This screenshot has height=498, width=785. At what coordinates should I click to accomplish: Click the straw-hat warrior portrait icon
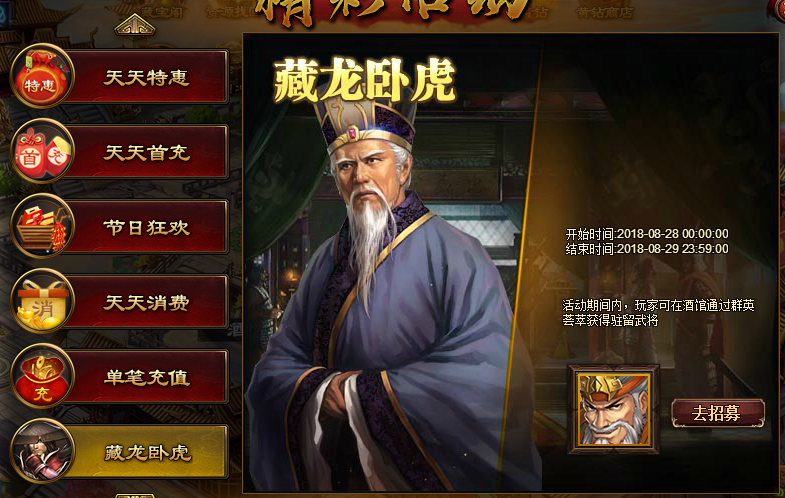42,451
